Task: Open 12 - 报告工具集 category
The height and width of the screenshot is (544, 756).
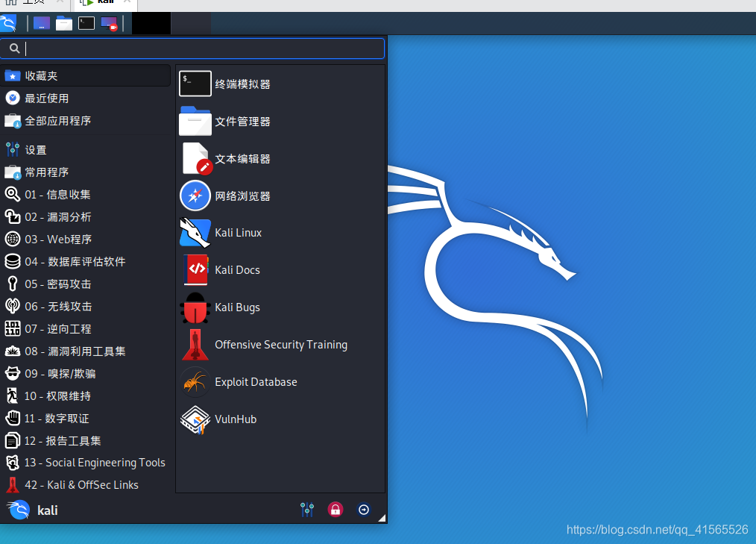Action: coord(85,440)
